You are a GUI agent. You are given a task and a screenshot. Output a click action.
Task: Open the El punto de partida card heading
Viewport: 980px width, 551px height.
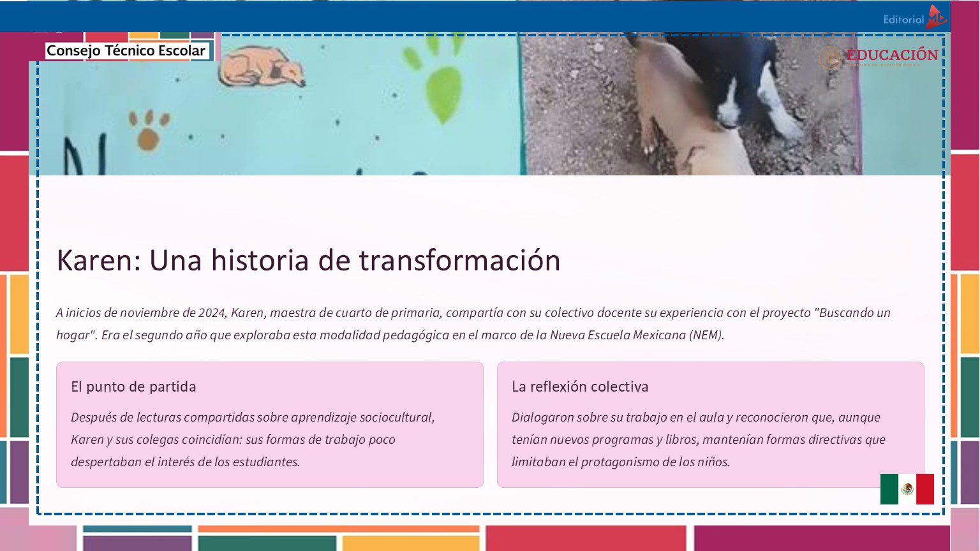pos(133,386)
